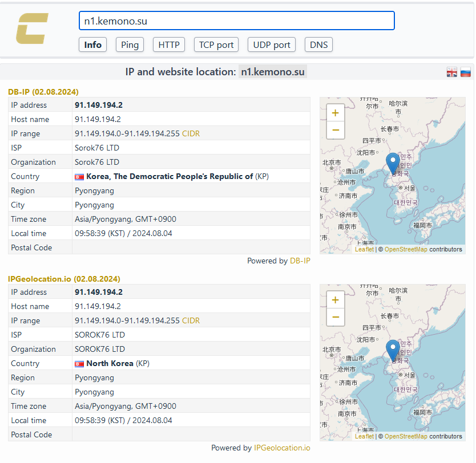Click the DB-IP Time zone value Asia/Pyongyang
The image size is (476, 463).
(x=126, y=219)
